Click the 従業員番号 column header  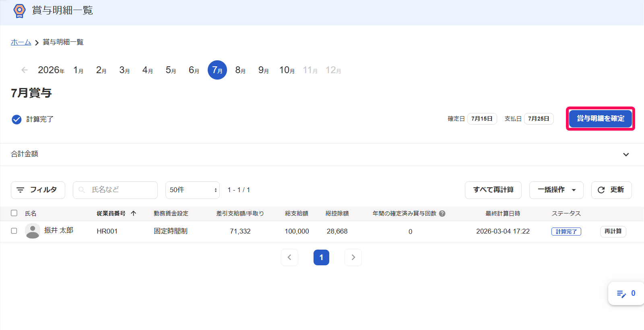pos(111,213)
